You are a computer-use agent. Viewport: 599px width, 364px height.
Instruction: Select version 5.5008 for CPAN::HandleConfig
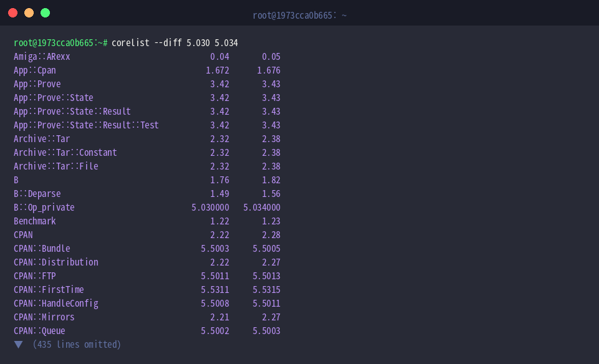[215, 304]
